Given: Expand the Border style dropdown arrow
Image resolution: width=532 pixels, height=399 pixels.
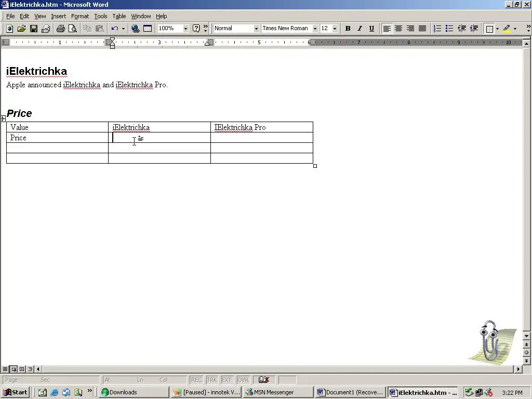Looking at the screenshot, I should [497, 29].
